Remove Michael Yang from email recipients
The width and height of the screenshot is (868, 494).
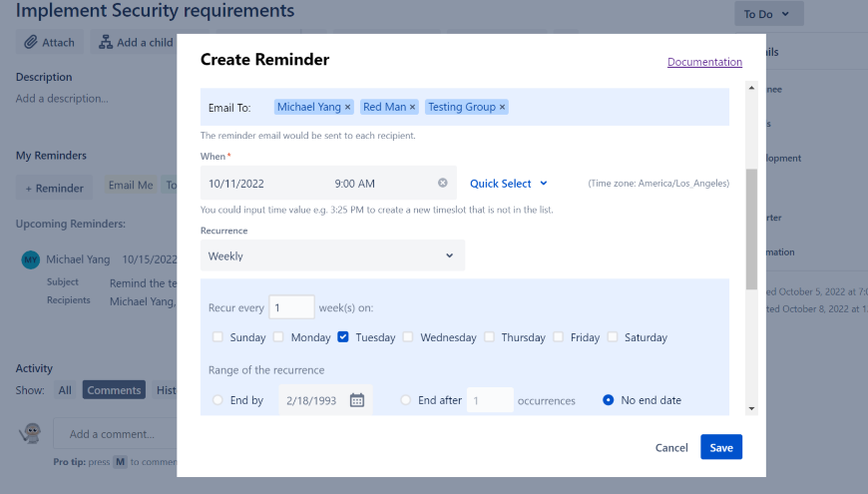pyautogui.click(x=348, y=107)
